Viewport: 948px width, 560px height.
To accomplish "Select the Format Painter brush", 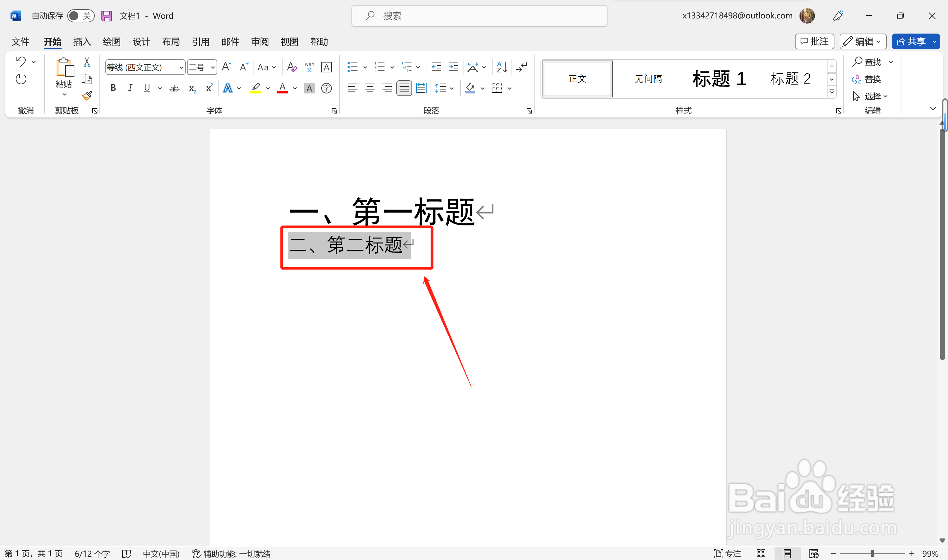I will pyautogui.click(x=87, y=96).
